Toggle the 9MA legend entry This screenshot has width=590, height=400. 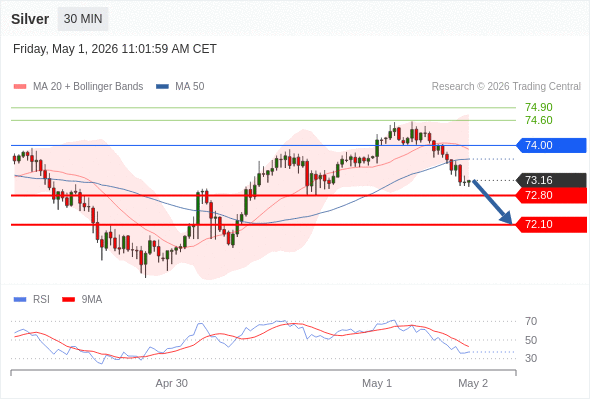(82, 300)
